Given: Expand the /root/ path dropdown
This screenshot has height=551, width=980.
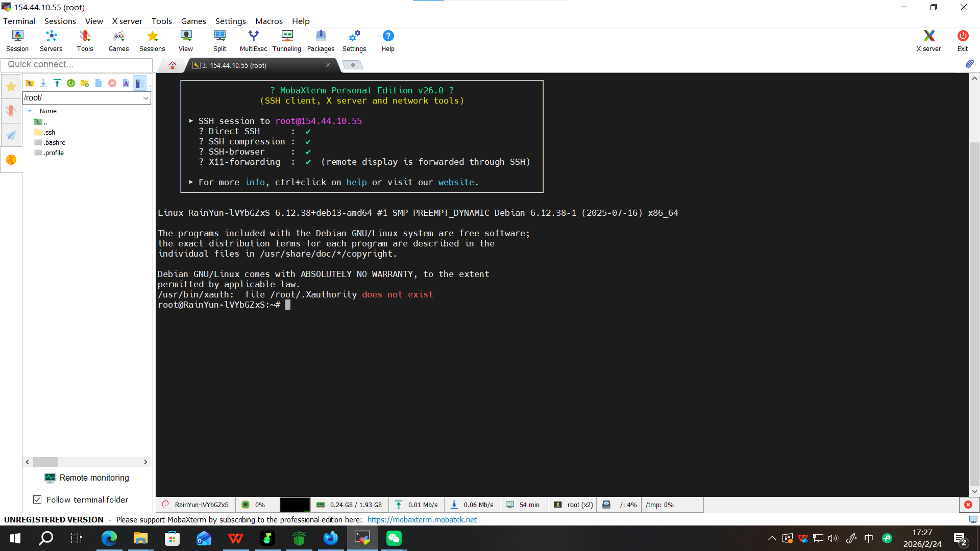Looking at the screenshot, I should [145, 98].
